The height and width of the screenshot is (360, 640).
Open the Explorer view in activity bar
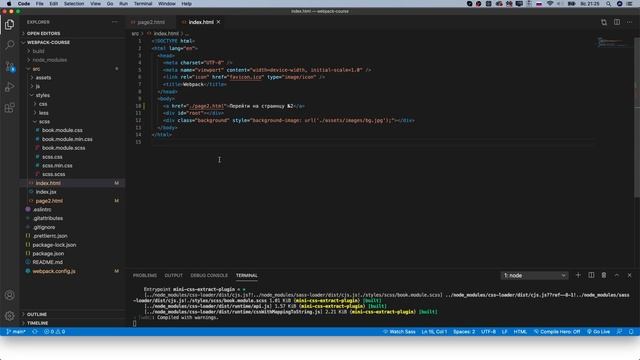[x=9, y=24]
